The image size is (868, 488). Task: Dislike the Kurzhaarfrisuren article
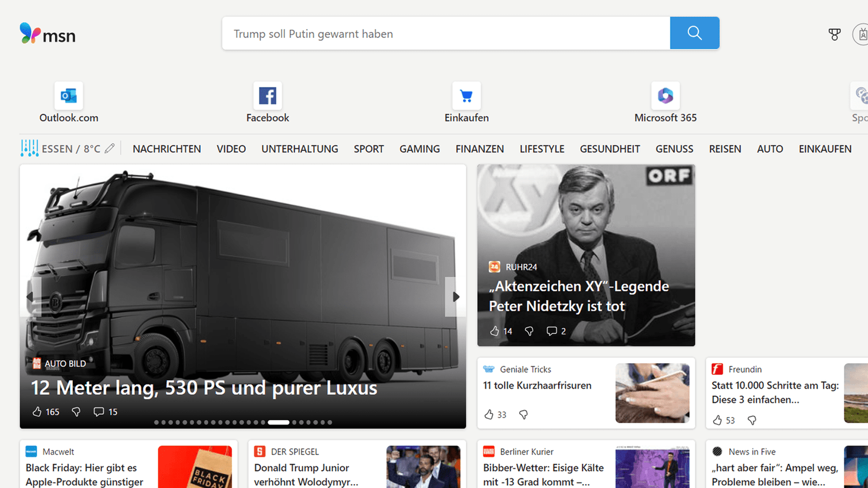[523, 414]
